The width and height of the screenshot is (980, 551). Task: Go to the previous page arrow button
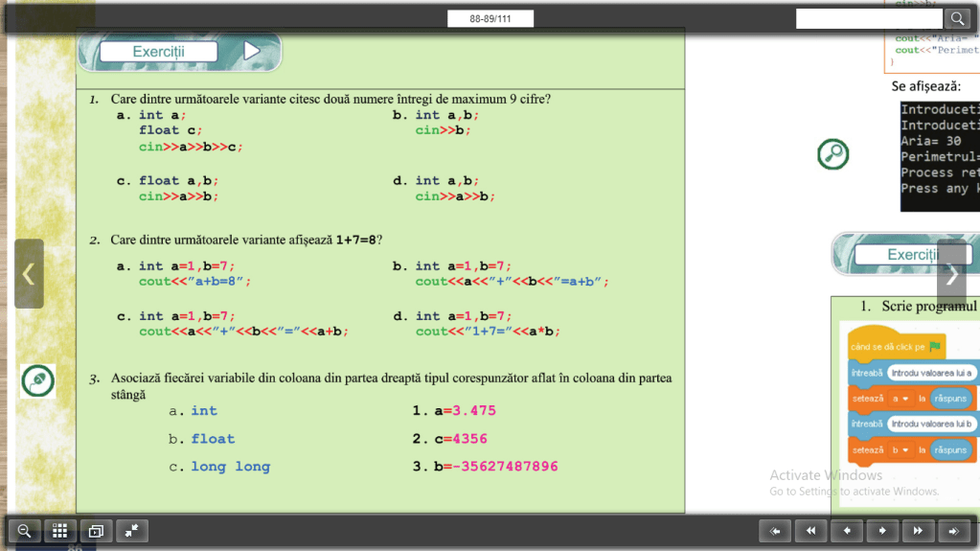pos(847,530)
